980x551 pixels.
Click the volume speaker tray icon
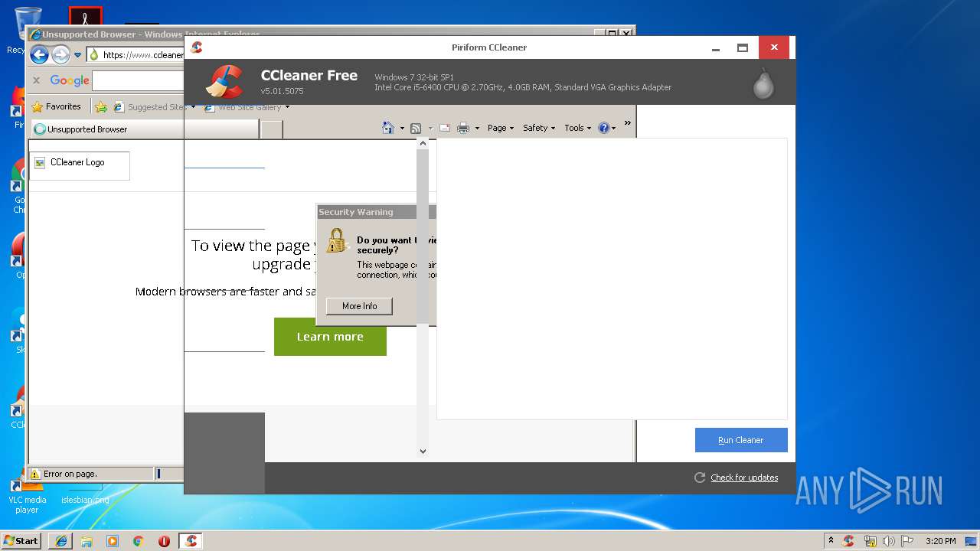(x=889, y=541)
